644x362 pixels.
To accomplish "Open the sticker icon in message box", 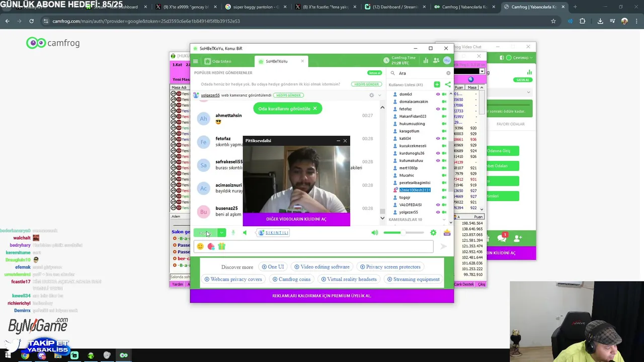I will pos(211,246).
